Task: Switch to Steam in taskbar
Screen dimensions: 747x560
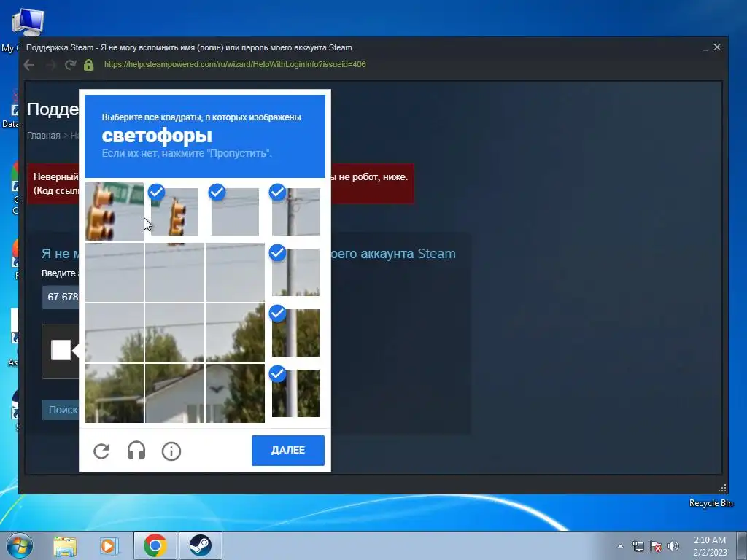Action: [x=201, y=545]
